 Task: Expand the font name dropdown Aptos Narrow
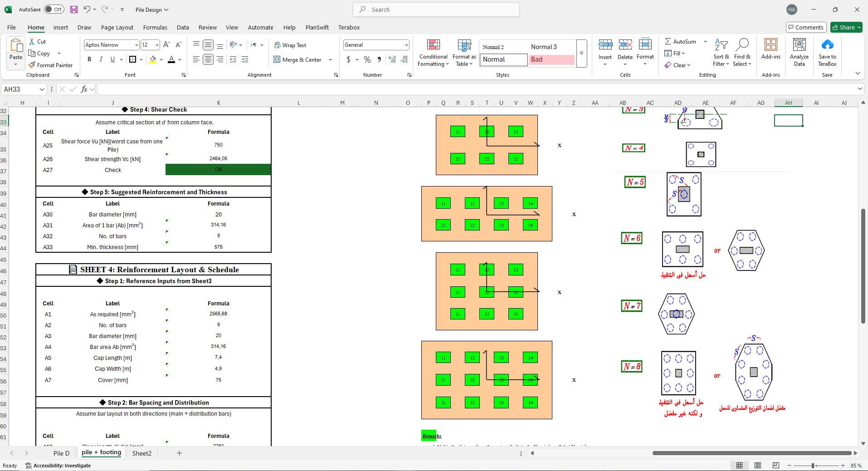136,45
